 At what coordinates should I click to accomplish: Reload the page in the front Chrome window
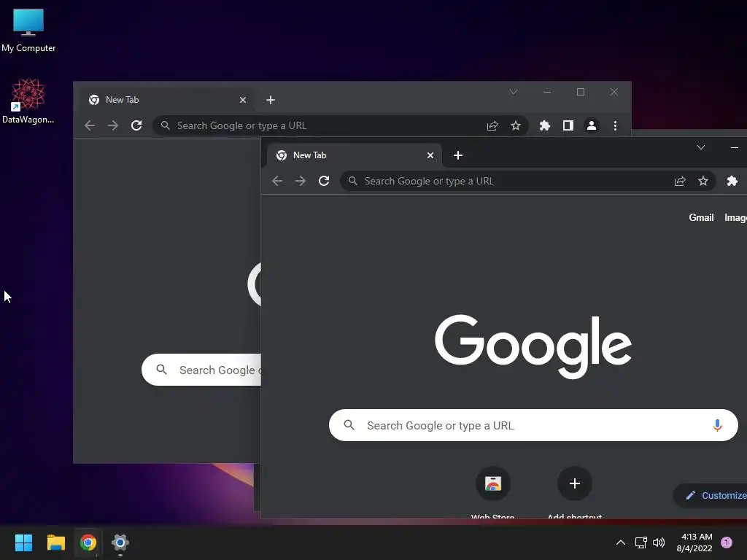tap(324, 181)
